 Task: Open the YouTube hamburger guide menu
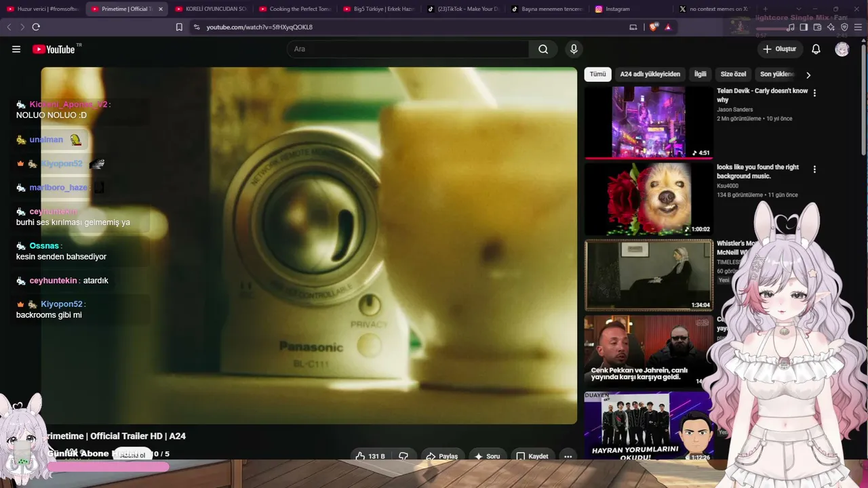click(16, 49)
